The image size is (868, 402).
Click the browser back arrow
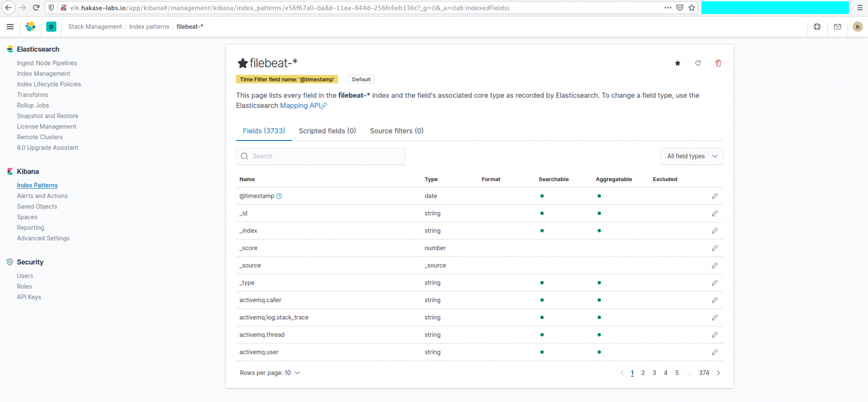click(8, 8)
